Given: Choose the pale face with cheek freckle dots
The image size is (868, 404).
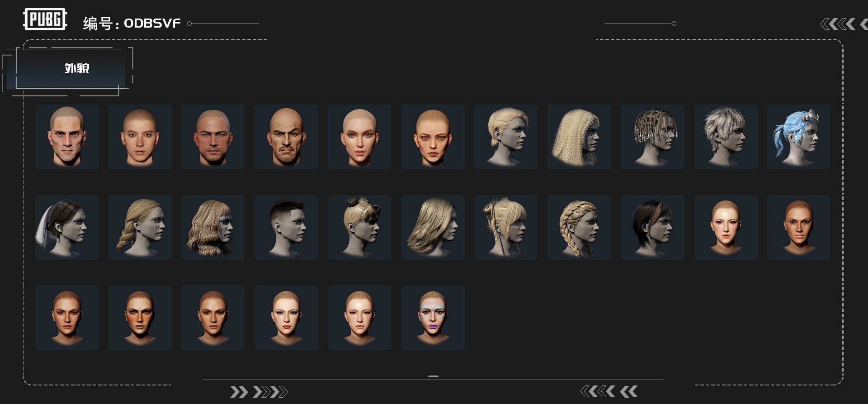Looking at the screenshot, I should click(360, 318).
